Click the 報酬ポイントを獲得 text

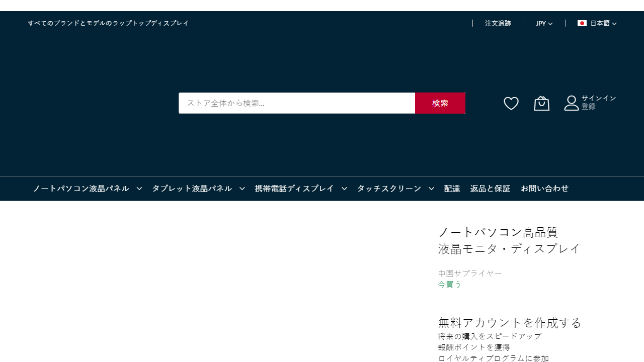[474, 347]
